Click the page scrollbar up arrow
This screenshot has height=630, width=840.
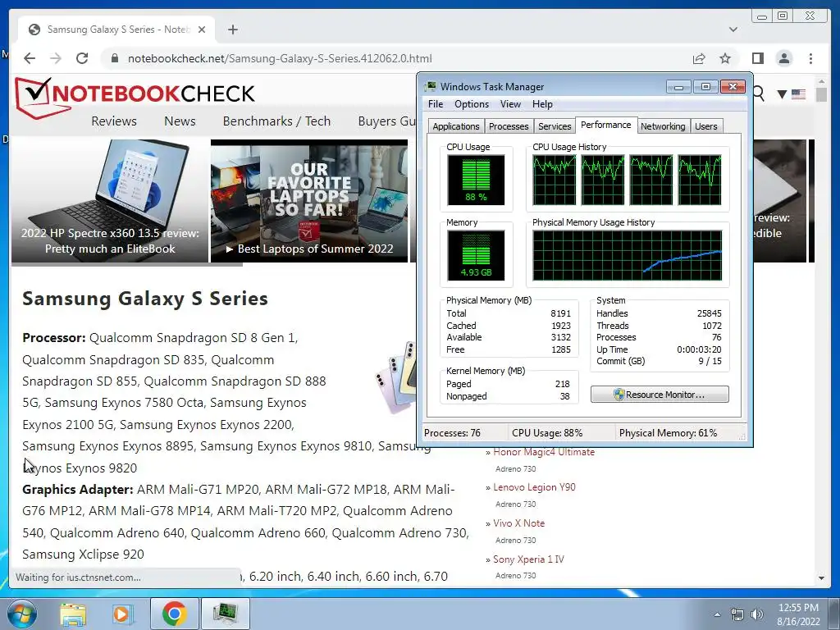tap(821, 82)
